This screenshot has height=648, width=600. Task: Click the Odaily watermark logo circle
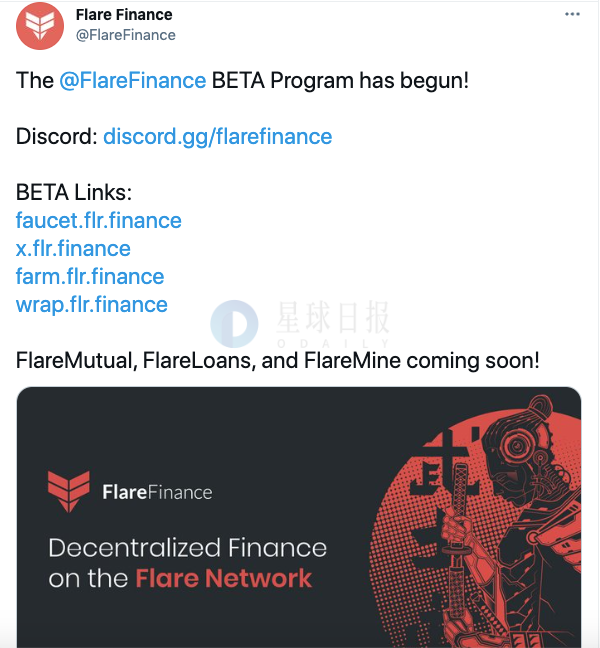[234, 324]
